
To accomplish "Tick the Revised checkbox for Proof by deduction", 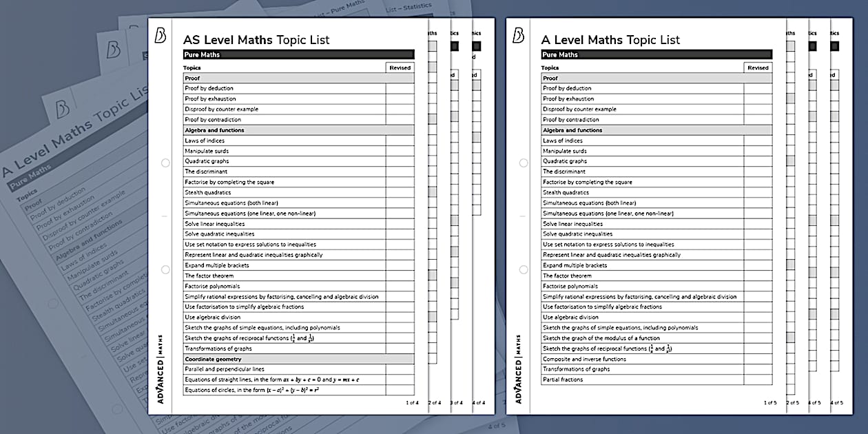I will pyautogui.click(x=400, y=88).
